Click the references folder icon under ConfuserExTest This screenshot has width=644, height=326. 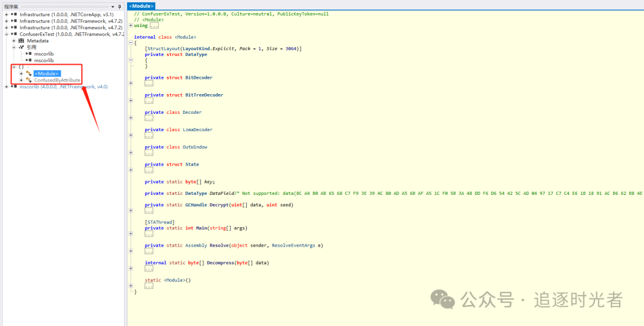(x=21, y=47)
